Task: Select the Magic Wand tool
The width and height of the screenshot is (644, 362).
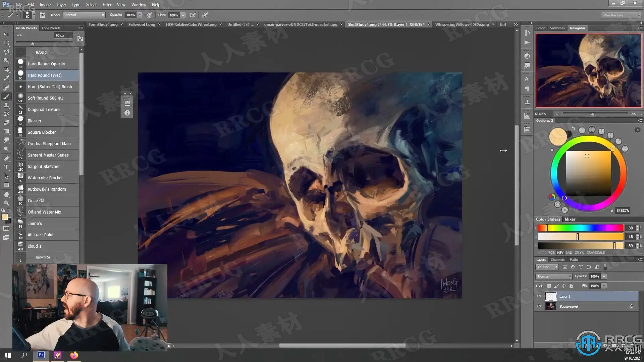Action: [6, 61]
